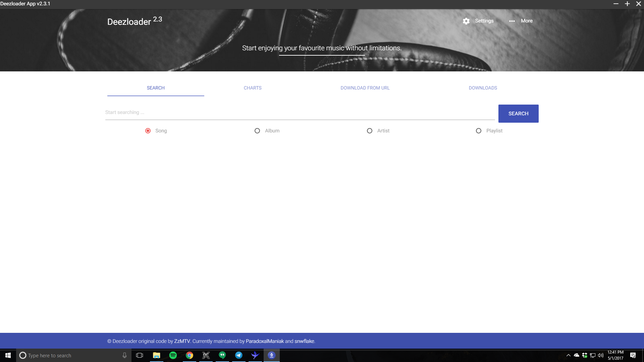Click the More label in the header

[x=527, y=21]
